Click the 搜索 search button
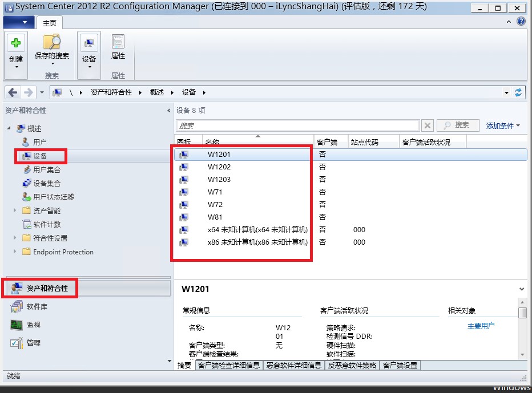 [x=458, y=125]
